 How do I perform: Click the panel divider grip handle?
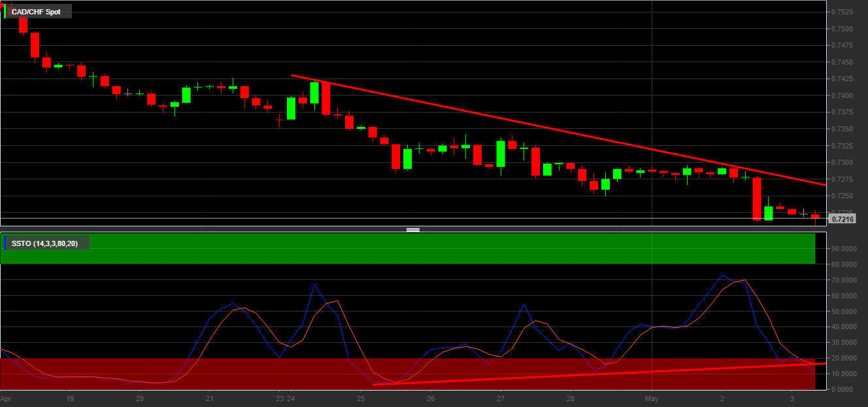[413, 230]
